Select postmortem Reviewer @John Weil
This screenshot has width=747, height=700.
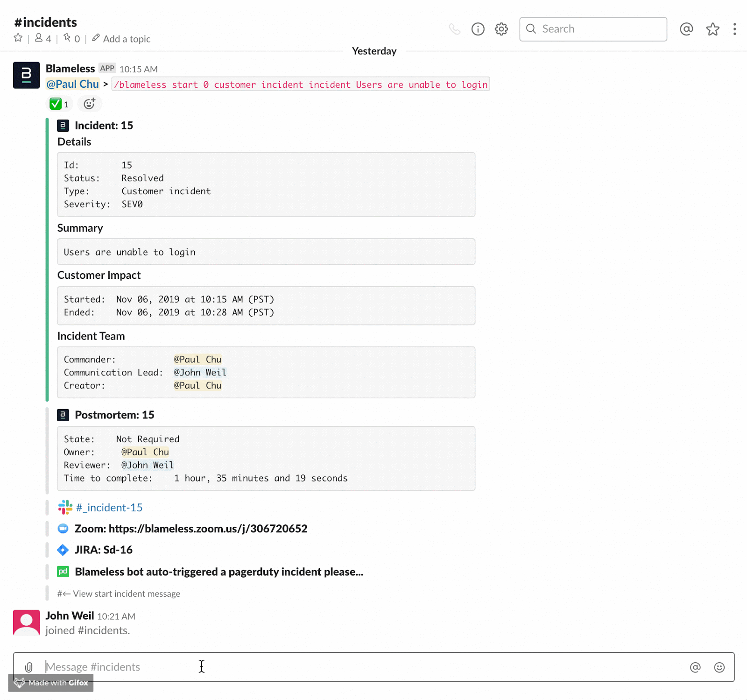coord(147,465)
